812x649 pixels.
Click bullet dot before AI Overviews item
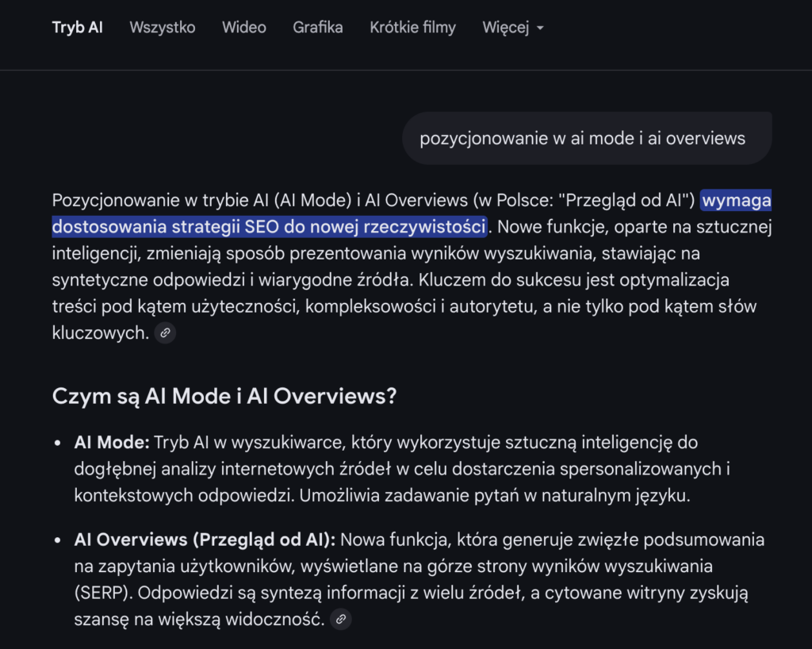click(59, 541)
